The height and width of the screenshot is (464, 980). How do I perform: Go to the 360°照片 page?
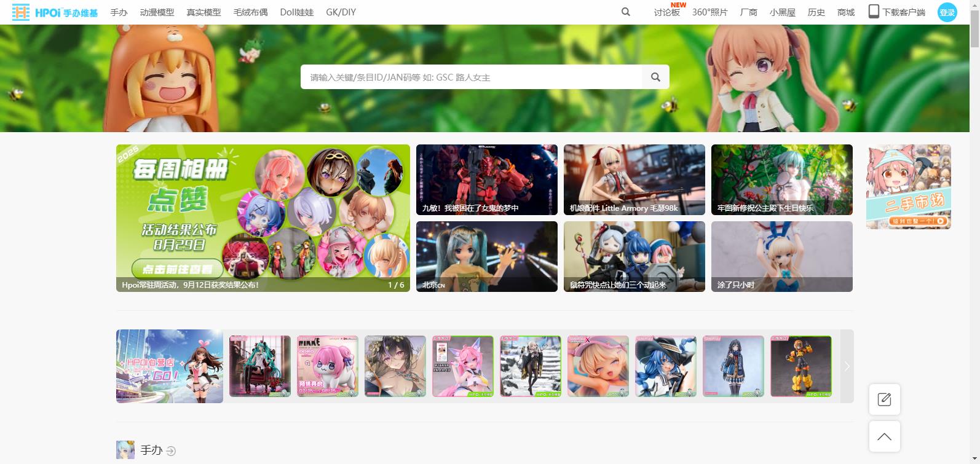pos(709,12)
